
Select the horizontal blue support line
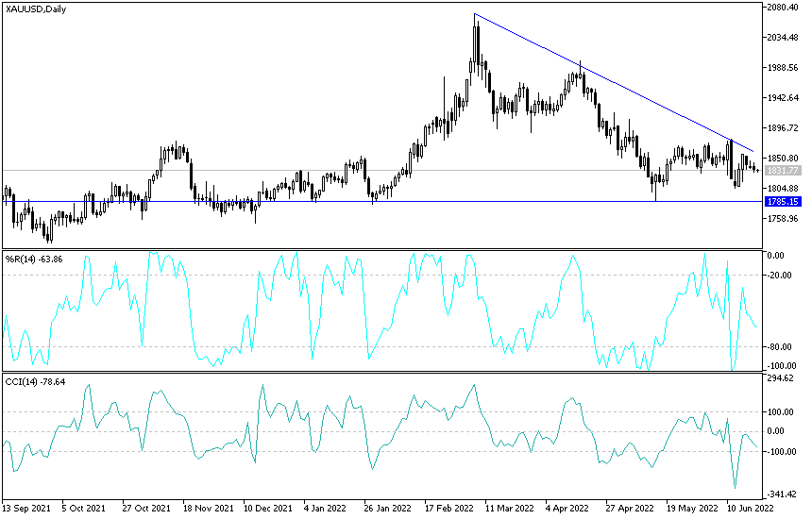(x=382, y=201)
